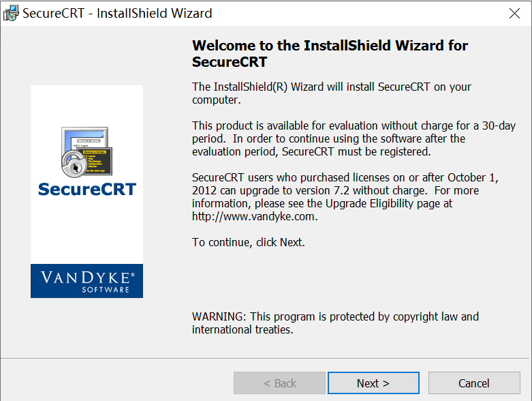Click the word SOFTWARE under VanDyke

(106, 289)
